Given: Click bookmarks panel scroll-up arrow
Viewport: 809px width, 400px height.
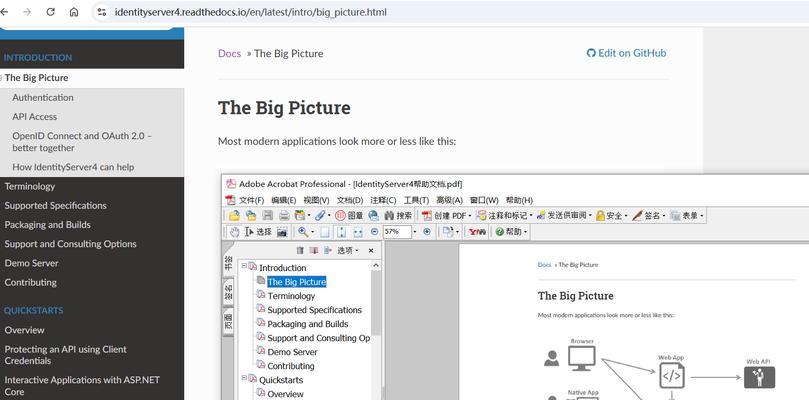Looking at the screenshot, I should pos(376,265).
